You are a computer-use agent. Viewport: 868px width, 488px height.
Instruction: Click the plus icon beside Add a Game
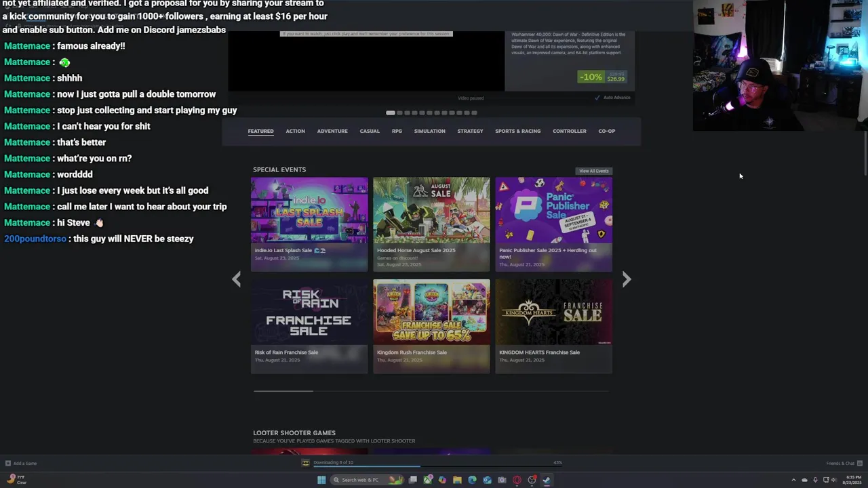click(x=8, y=464)
